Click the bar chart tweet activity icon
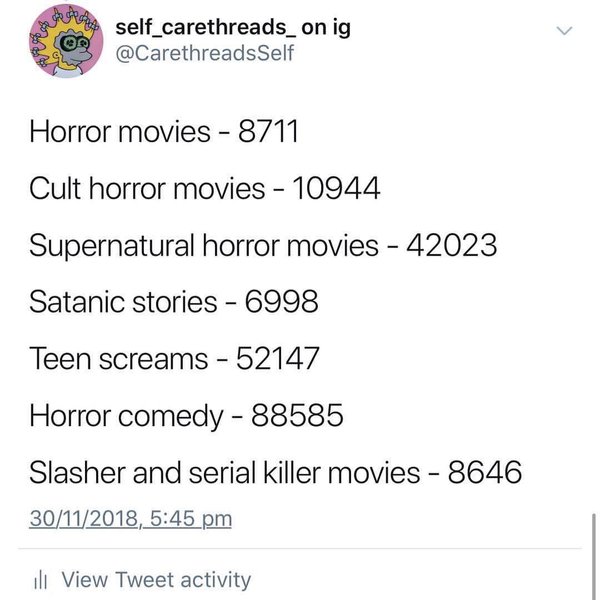600x600 pixels. [42, 580]
